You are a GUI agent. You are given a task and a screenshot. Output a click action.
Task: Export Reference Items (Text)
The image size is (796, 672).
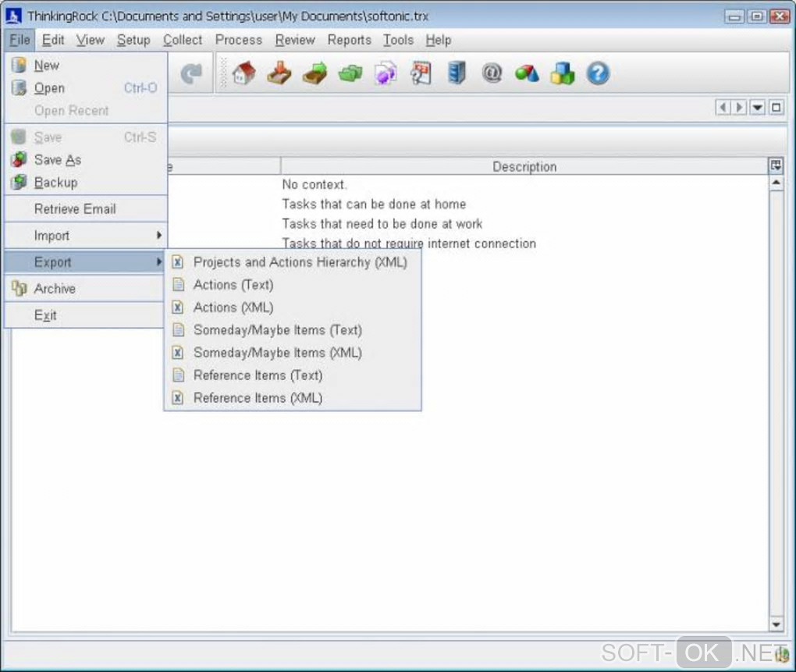click(x=293, y=375)
